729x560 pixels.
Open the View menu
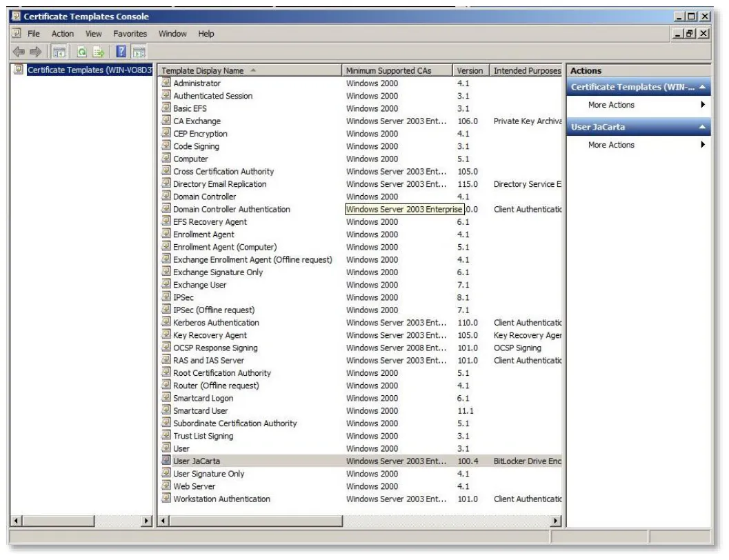coord(93,34)
